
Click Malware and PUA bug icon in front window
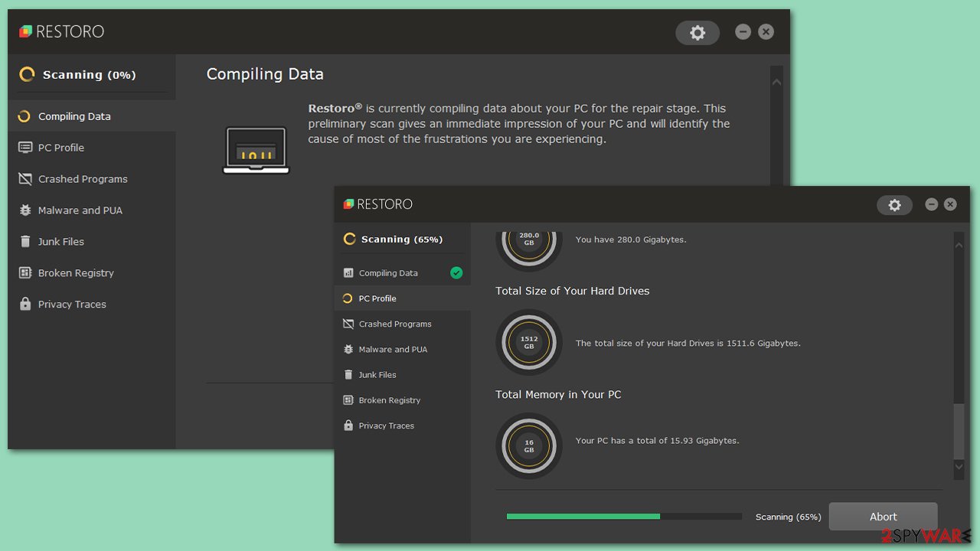click(348, 349)
